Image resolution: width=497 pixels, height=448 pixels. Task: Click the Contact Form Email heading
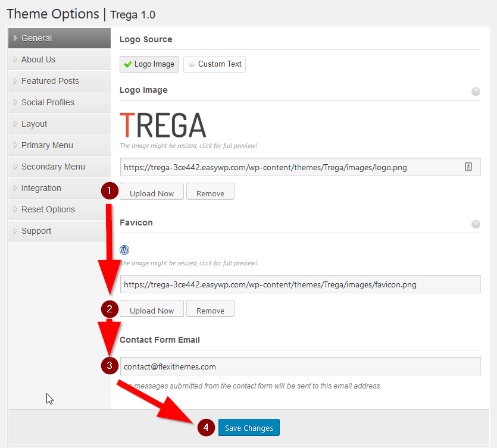pos(160,340)
